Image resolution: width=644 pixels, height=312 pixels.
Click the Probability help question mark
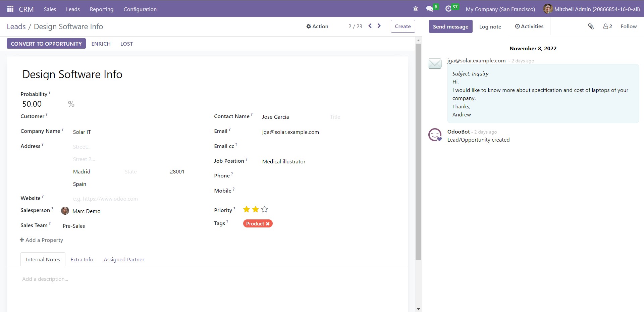pyautogui.click(x=50, y=92)
